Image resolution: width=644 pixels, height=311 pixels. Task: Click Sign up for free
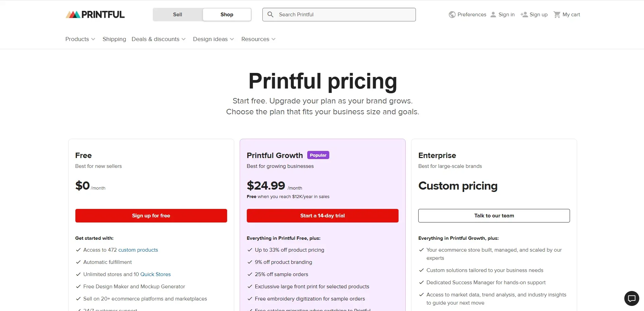pyautogui.click(x=151, y=215)
